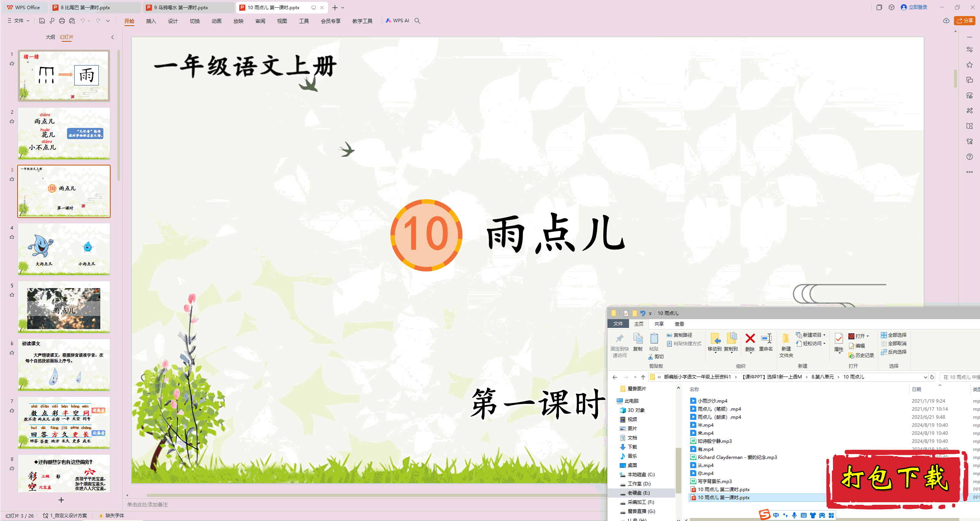Toggle the star marker for slide 8

(12, 469)
